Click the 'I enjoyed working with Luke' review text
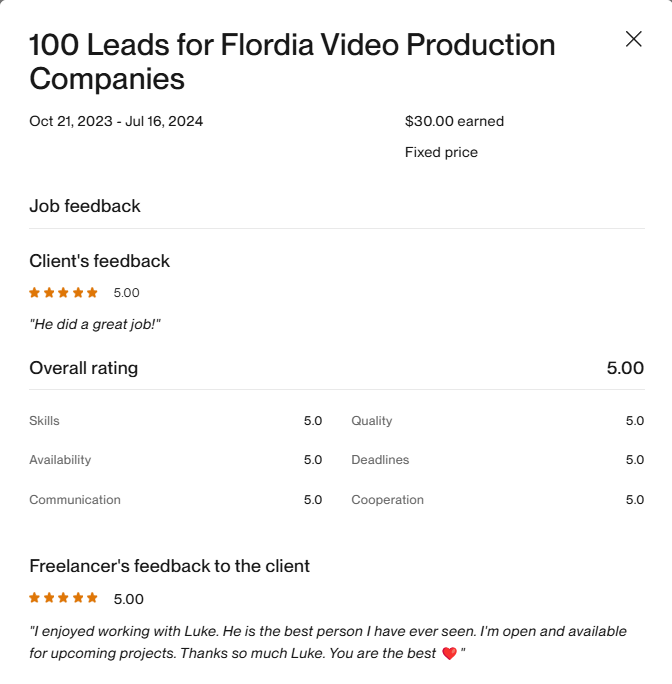The height and width of the screenshot is (684, 672). pos(328,642)
